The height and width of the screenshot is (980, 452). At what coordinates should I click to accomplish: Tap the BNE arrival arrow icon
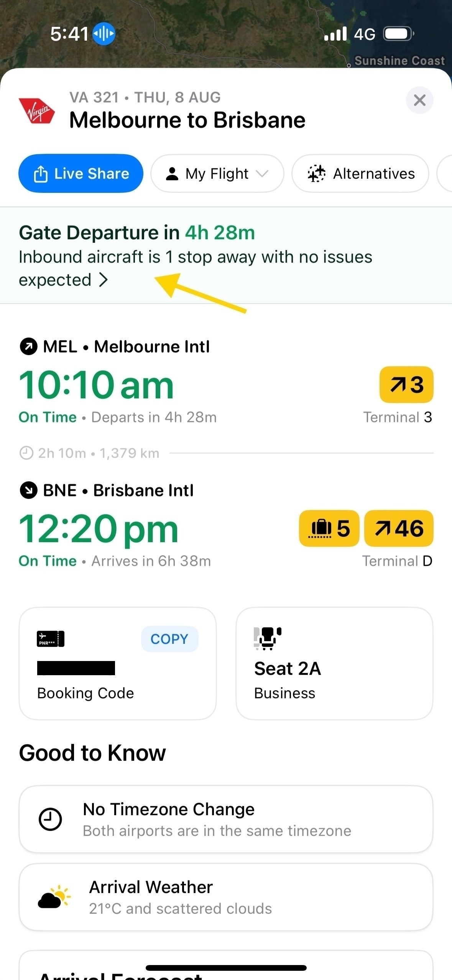[28, 490]
